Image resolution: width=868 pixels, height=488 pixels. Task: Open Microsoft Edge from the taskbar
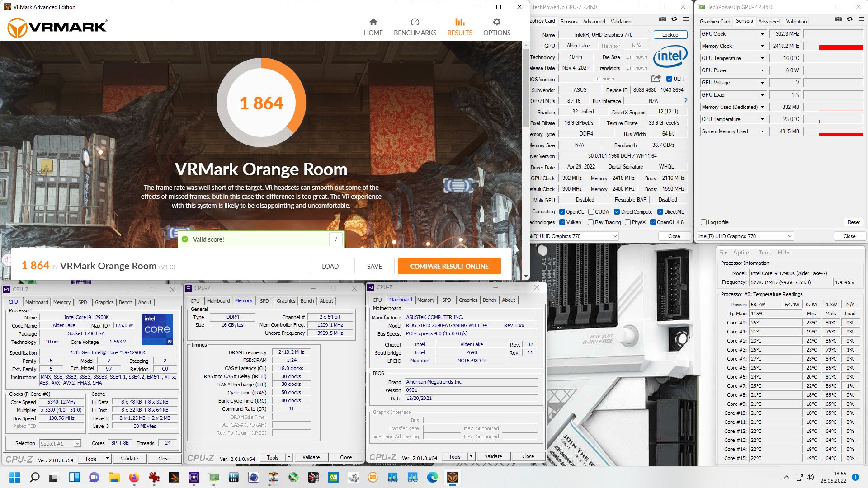point(432,477)
